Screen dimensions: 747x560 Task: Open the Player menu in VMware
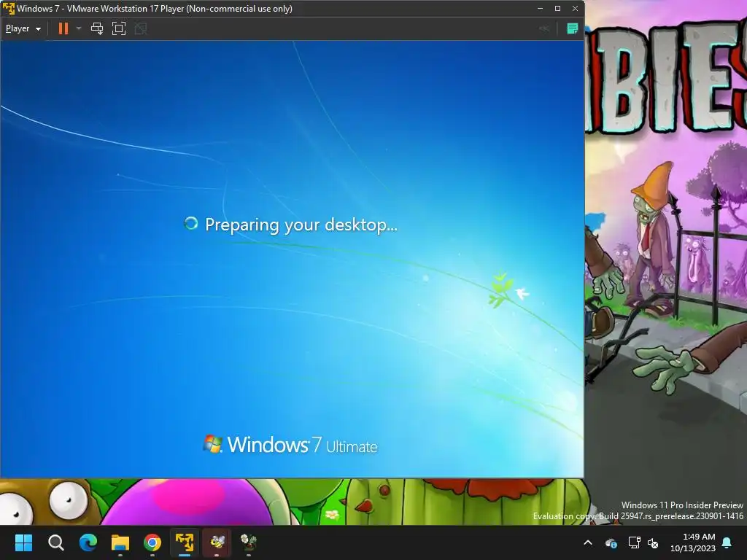[23, 28]
